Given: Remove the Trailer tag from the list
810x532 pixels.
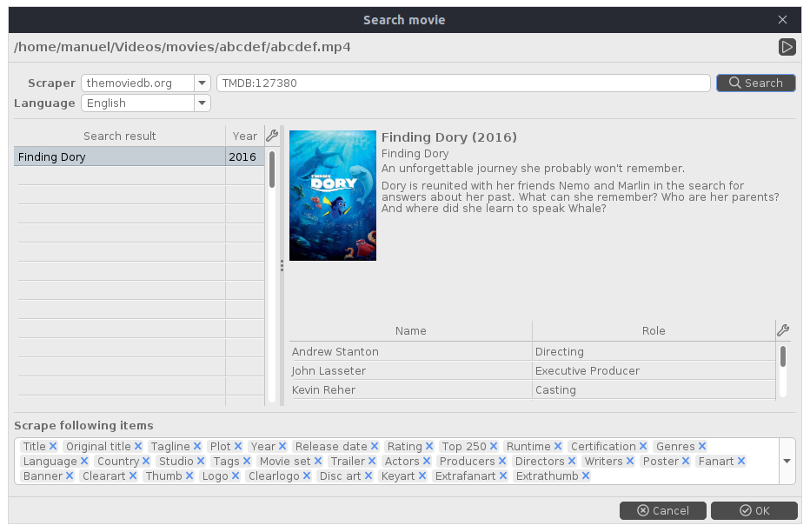Looking at the screenshot, I should 372,462.
